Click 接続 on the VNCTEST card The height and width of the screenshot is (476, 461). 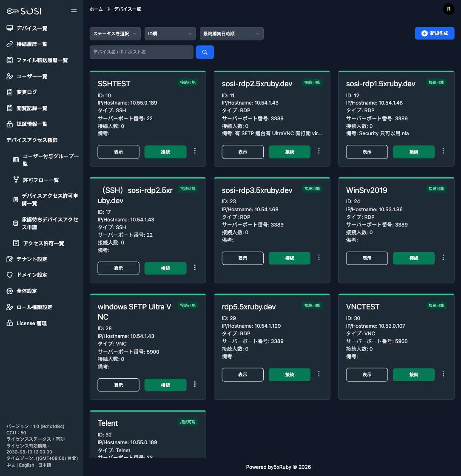click(414, 374)
